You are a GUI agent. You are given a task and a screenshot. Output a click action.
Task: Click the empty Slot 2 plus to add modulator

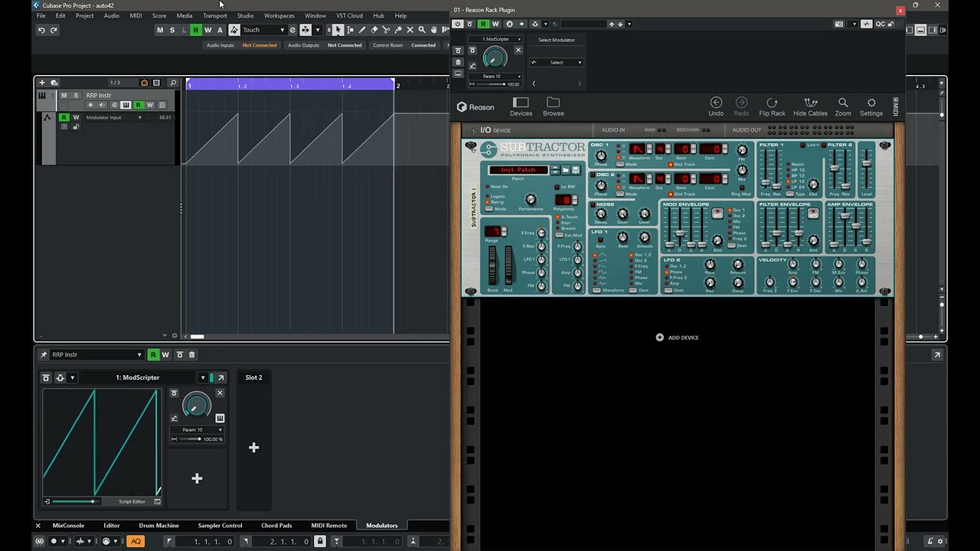point(253,448)
